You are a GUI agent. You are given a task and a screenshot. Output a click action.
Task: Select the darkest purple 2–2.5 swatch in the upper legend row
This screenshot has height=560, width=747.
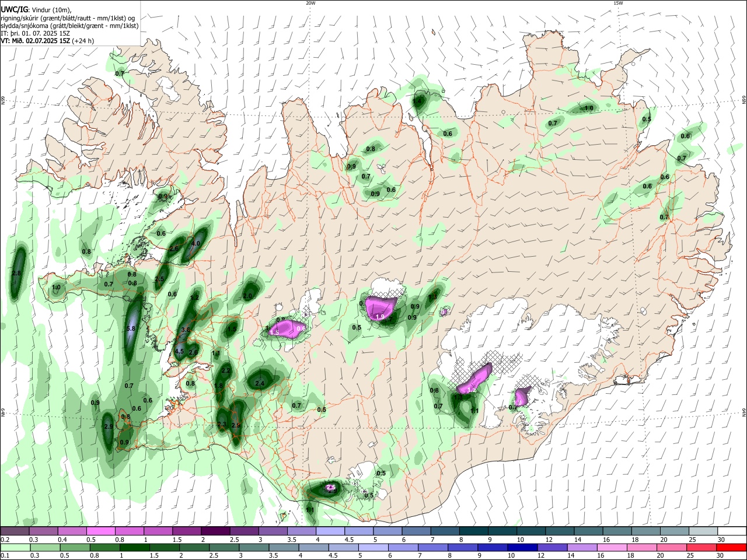tap(215, 531)
